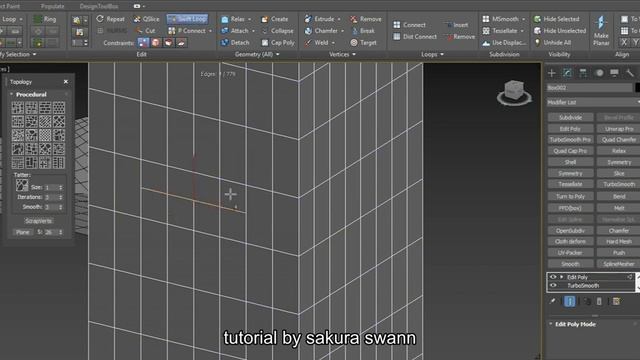Expand the Geometry (All) panel dropdown
This screenshot has height=360, width=640.
click(x=278, y=54)
